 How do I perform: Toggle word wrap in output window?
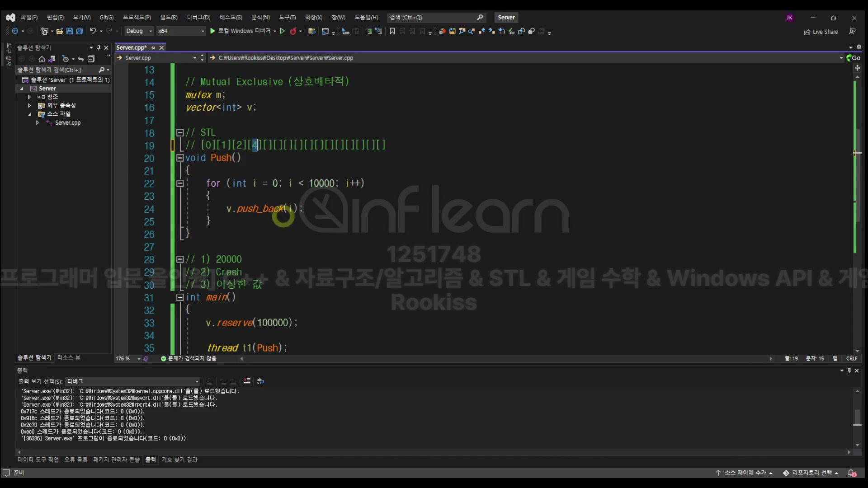point(260,381)
